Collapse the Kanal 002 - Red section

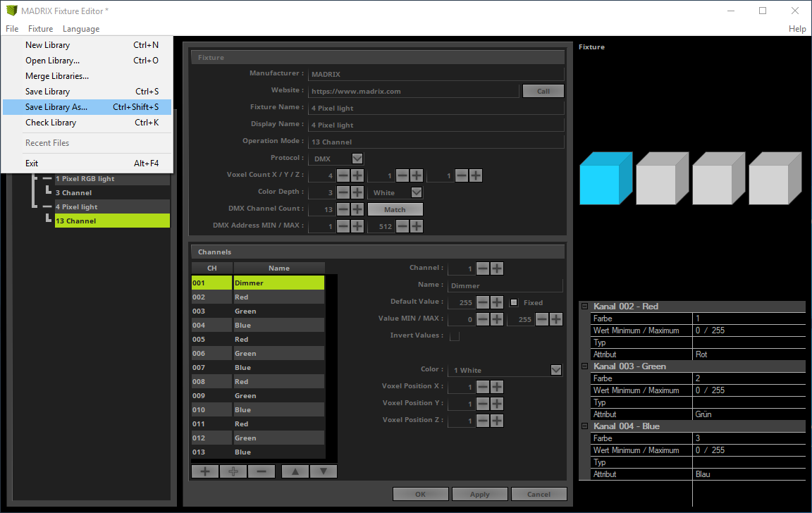[x=584, y=307]
